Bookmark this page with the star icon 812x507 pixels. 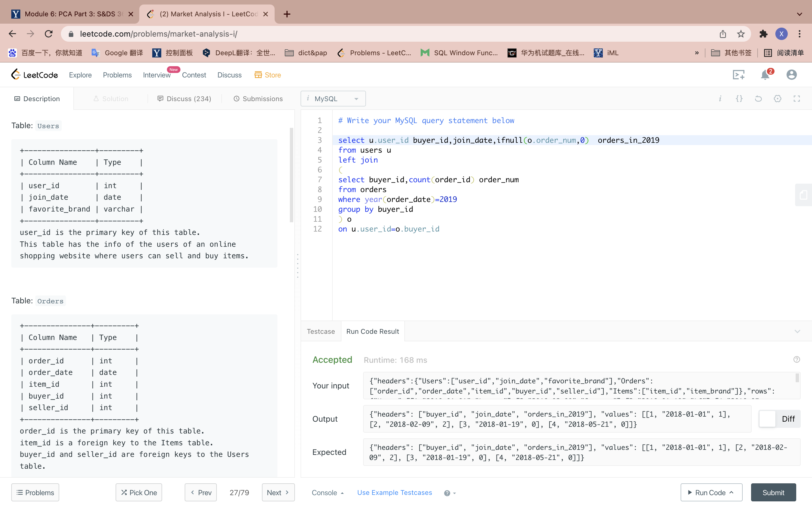click(741, 34)
